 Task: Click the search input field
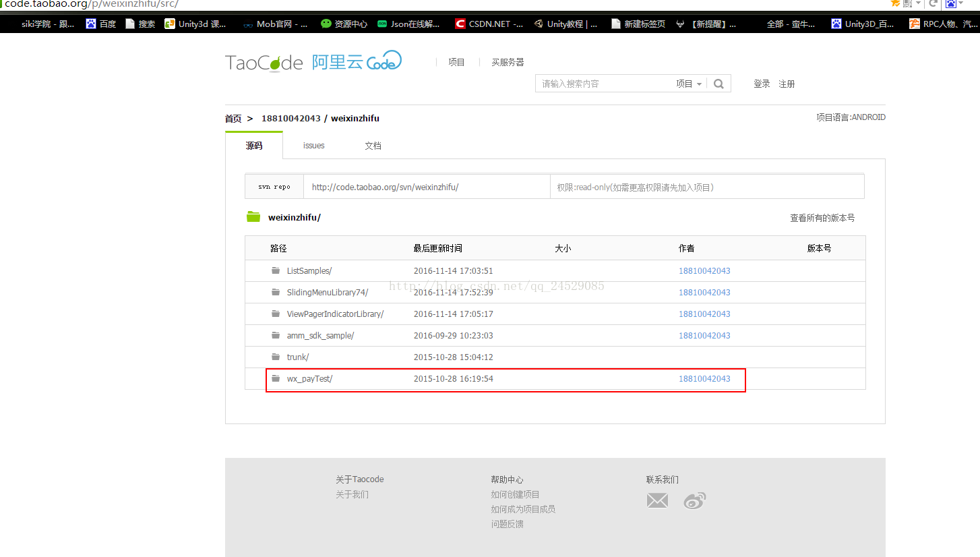click(x=605, y=84)
